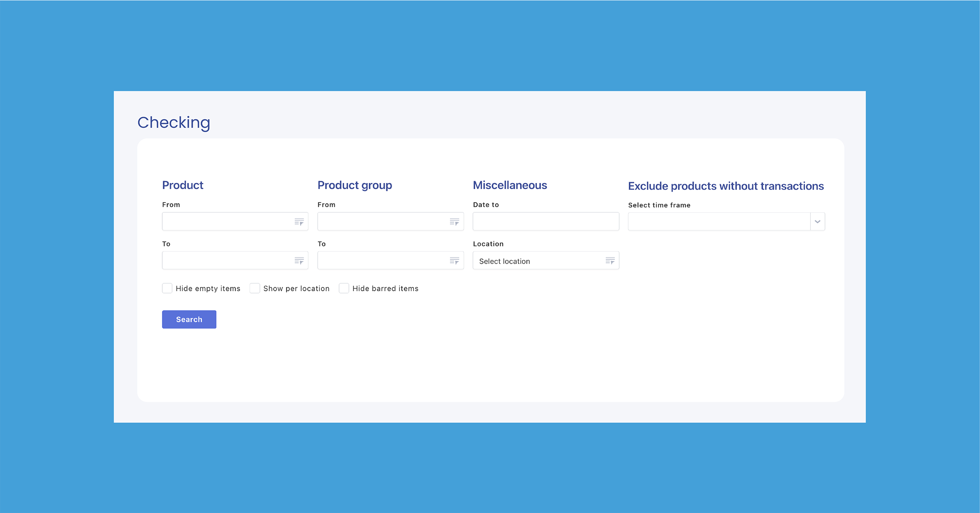980x513 pixels.
Task: Open lookup icon in Product group To field
Action: (x=454, y=261)
